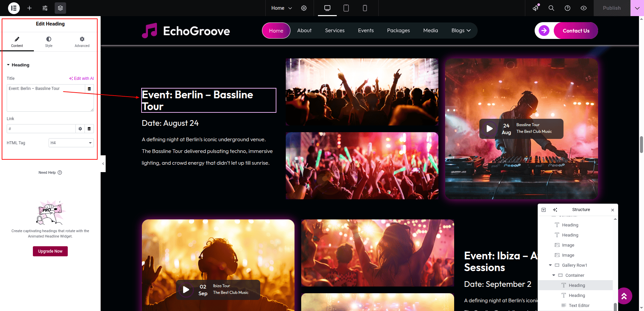The width and height of the screenshot is (644, 311).
Task: Open Site Settings sliders icon
Action: coord(45,8)
